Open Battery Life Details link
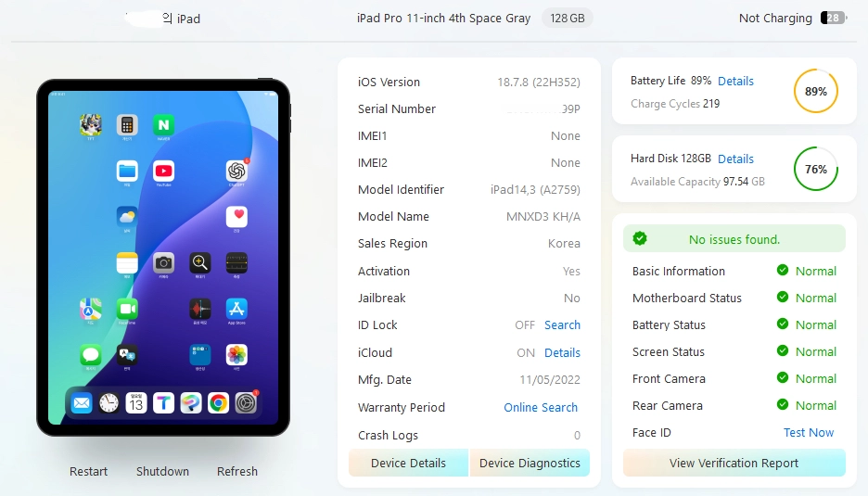 click(x=735, y=81)
